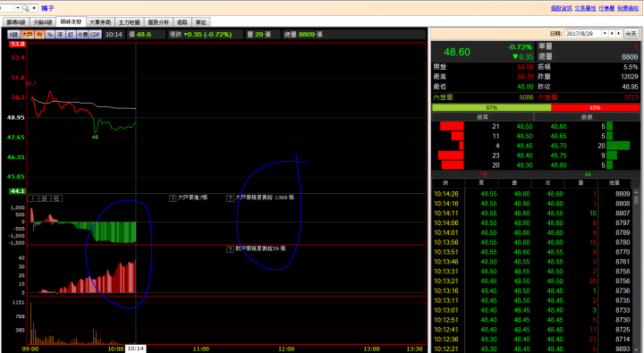The image size is (644, 353).
Task: Select the 10:14:26 tick row
Action: [x=532, y=194]
